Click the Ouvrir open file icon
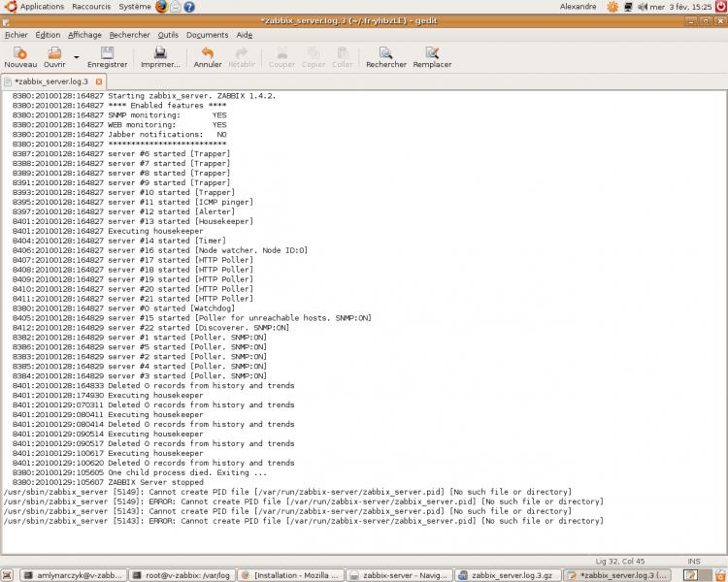This screenshot has width=728, height=582. pyautogui.click(x=54, y=57)
